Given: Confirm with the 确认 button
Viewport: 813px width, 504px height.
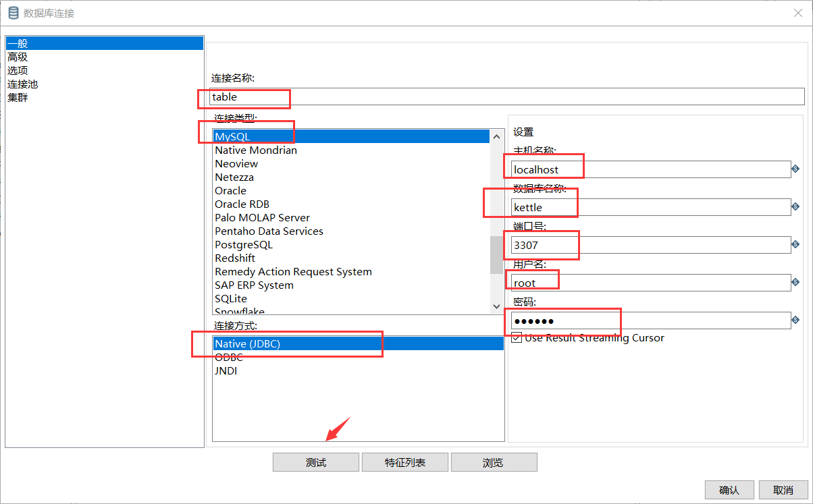Looking at the screenshot, I should [729, 490].
